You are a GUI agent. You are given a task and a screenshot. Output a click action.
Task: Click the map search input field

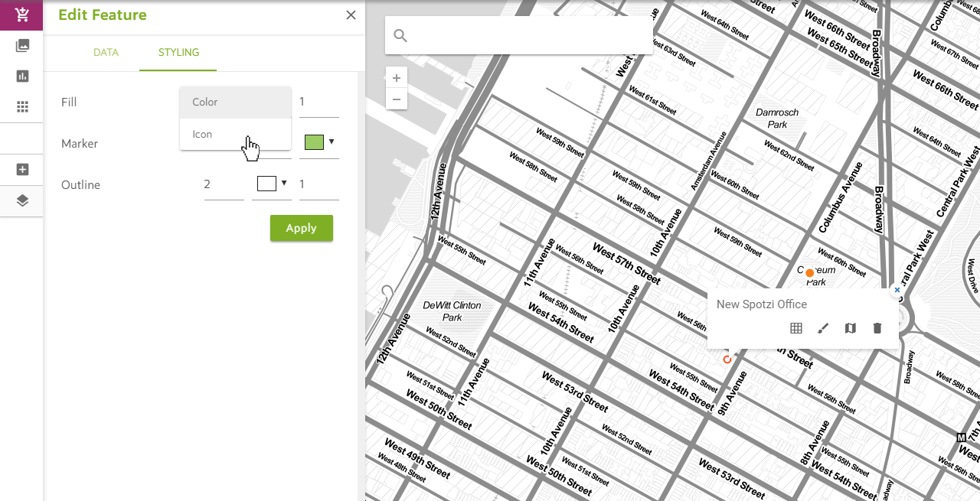click(519, 35)
